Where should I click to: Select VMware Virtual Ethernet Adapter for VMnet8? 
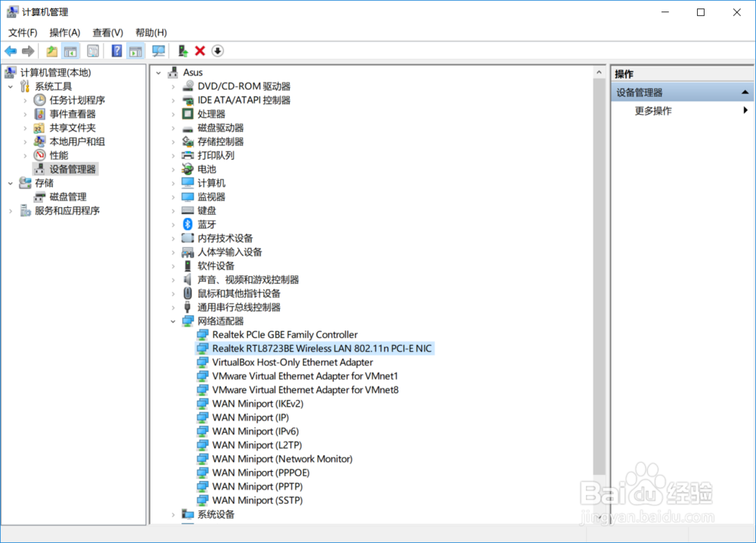pyautogui.click(x=305, y=389)
